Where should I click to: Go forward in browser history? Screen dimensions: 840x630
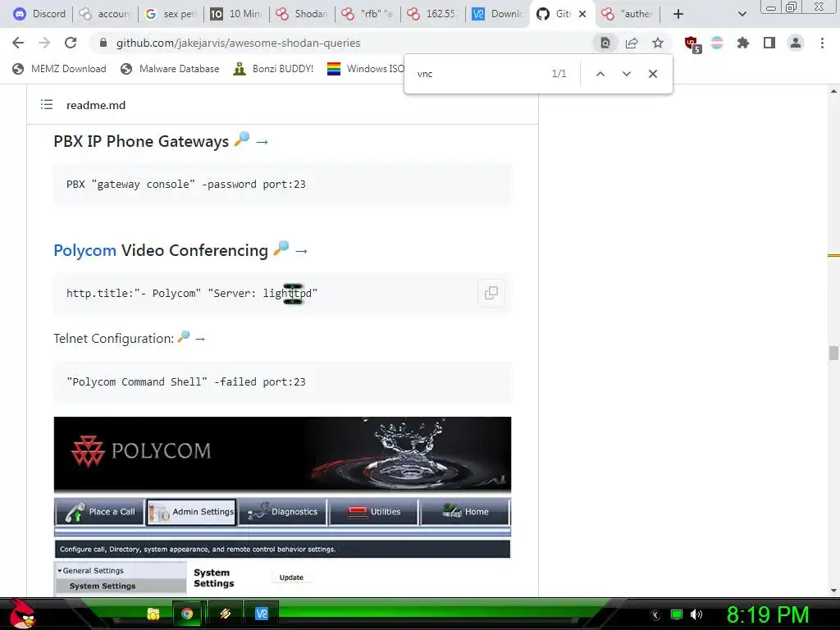click(44, 43)
